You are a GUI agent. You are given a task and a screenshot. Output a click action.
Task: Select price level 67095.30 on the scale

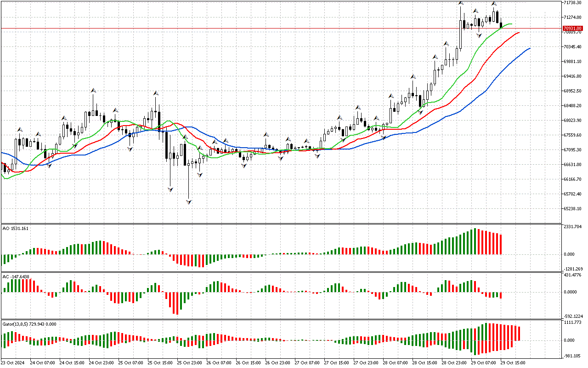573,150
